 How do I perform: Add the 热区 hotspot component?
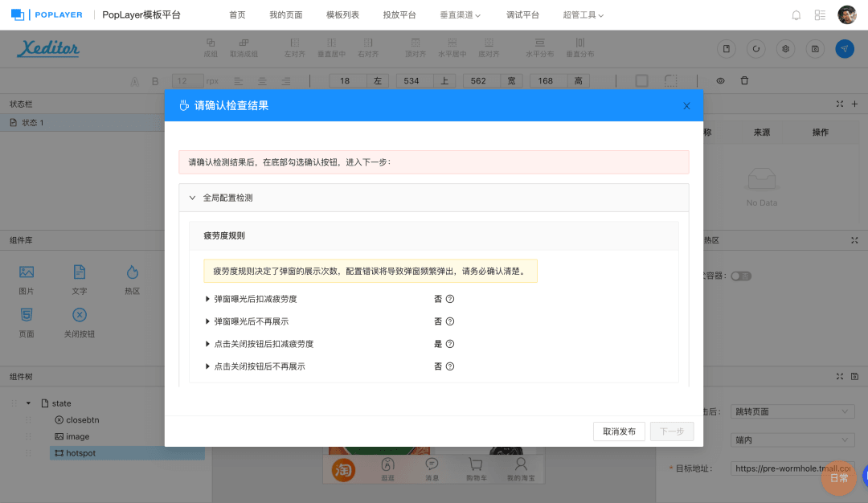pos(132,280)
